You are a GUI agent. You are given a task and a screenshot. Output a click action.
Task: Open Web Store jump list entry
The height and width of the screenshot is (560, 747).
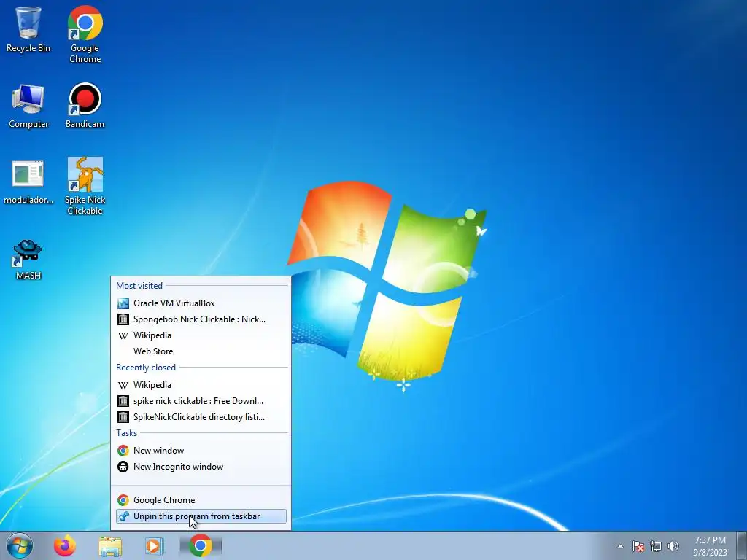201,351
